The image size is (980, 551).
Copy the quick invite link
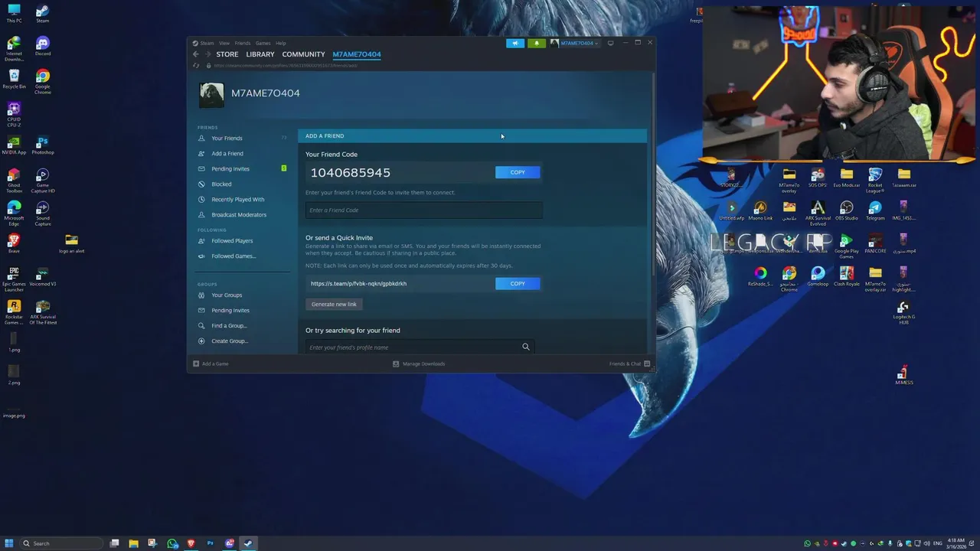(518, 283)
